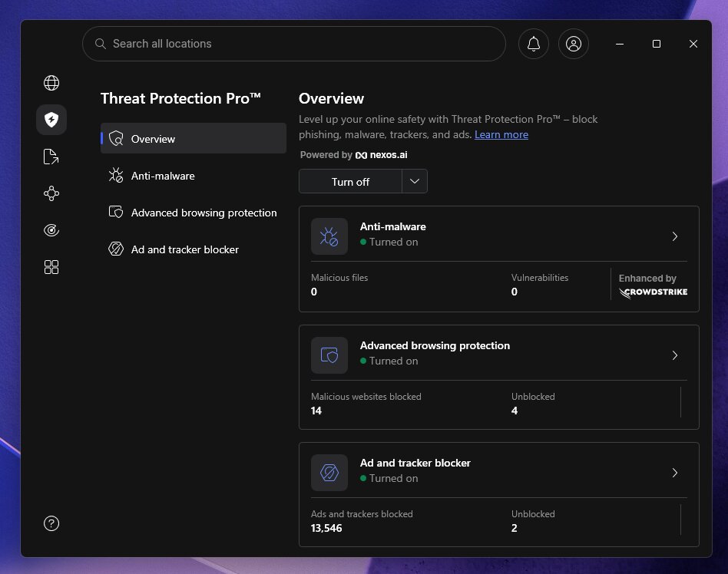Click Malicious websites blocked value 14
The image size is (728, 574).
point(316,411)
